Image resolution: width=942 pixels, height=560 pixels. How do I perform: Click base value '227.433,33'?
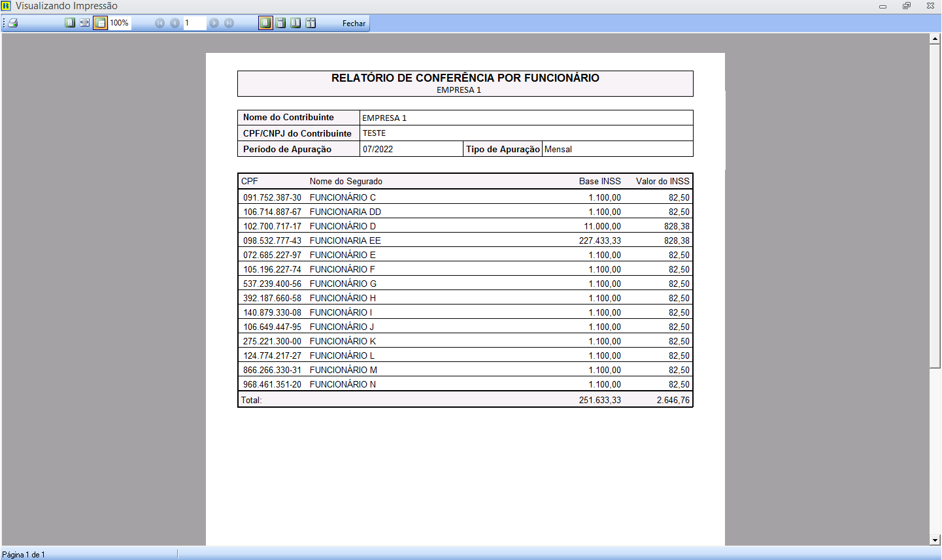pyautogui.click(x=600, y=240)
